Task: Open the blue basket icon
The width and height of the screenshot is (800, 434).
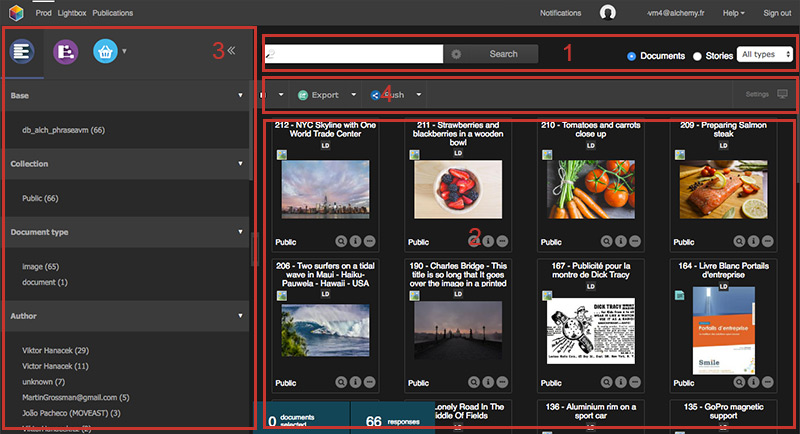Action: point(105,52)
